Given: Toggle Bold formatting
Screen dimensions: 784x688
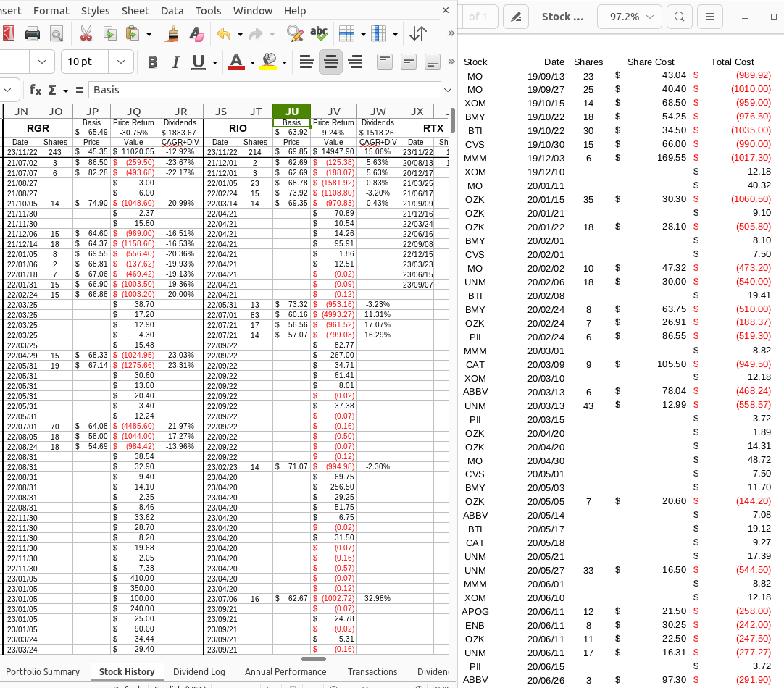Looking at the screenshot, I should (x=152, y=62).
